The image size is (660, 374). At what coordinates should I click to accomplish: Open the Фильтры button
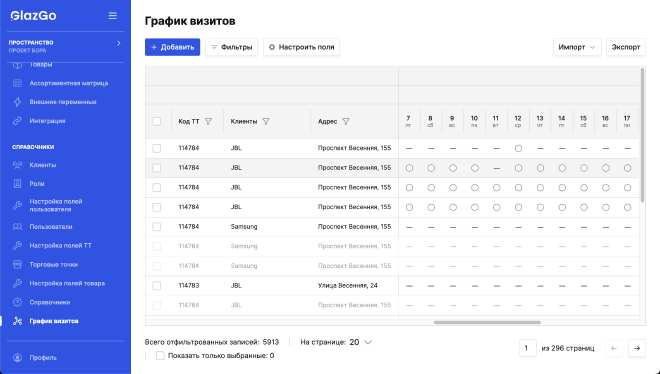(x=232, y=47)
